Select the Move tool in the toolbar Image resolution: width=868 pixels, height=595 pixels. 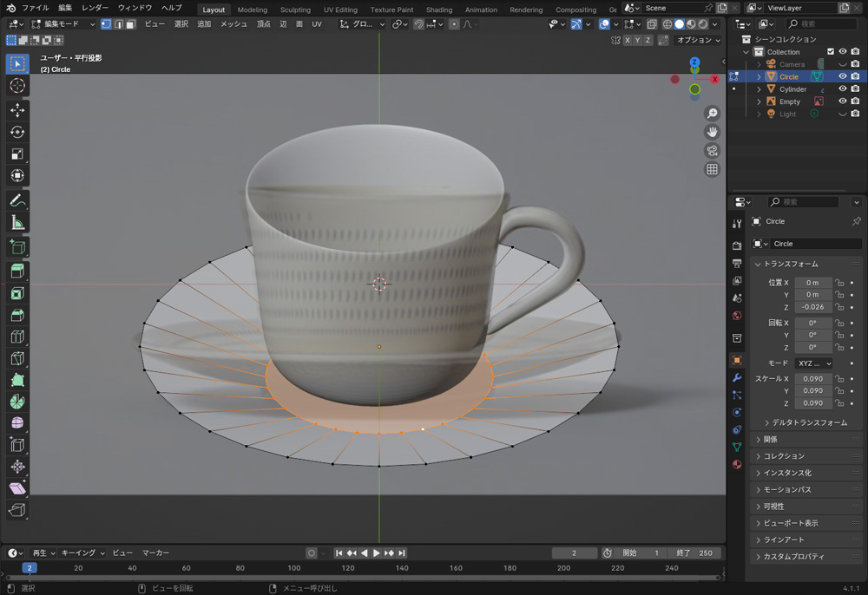tap(17, 110)
